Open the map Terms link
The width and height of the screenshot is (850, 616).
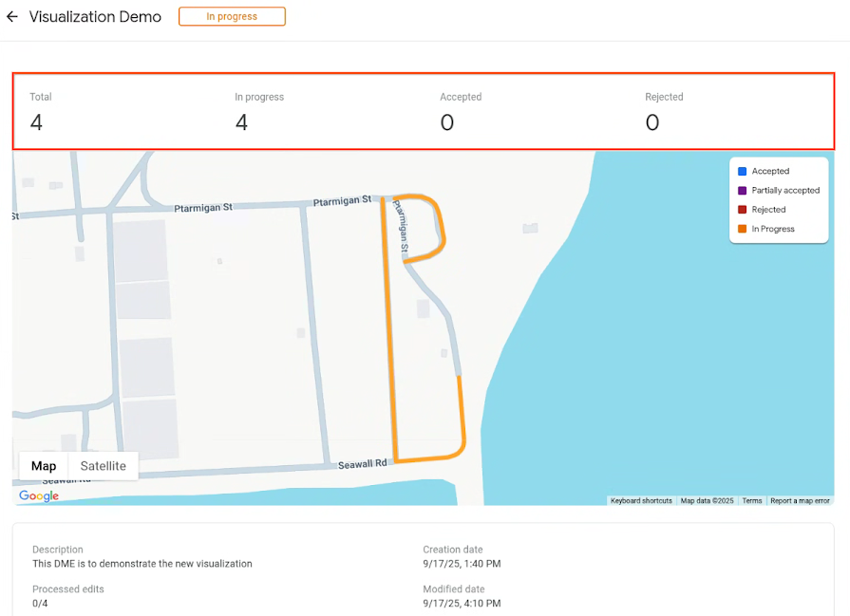pyautogui.click(x=752, y=500)
